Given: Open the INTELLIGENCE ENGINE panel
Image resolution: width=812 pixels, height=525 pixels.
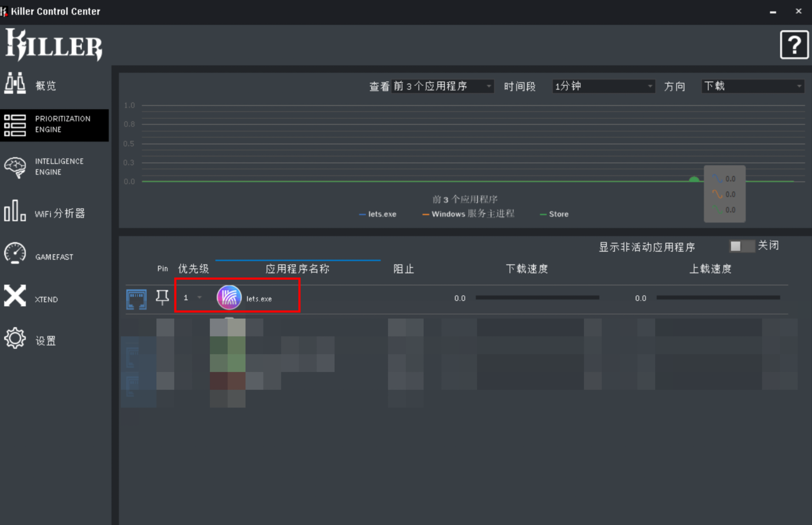Looking at the screenshot, I should point(54,167).
